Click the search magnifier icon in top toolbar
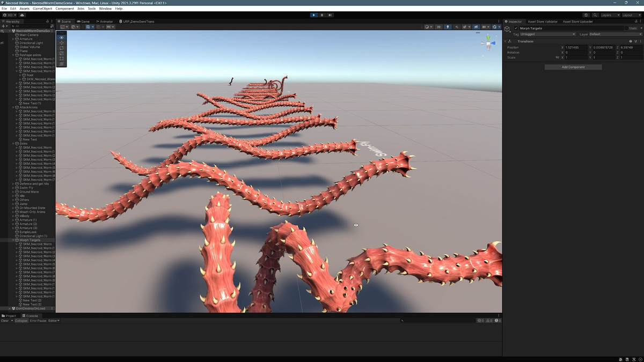 pyautogui.click(x=596, y=15)
